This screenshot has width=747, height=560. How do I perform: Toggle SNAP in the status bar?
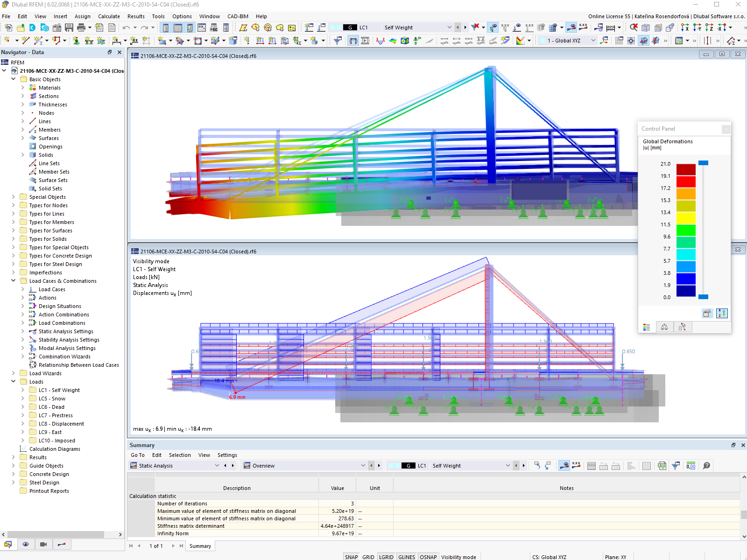click(351, 557)
